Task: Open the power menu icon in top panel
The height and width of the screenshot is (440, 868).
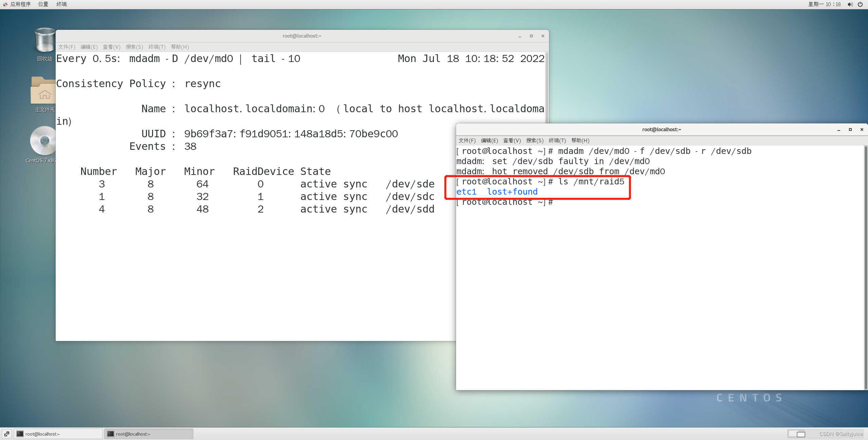Action: 860,4
